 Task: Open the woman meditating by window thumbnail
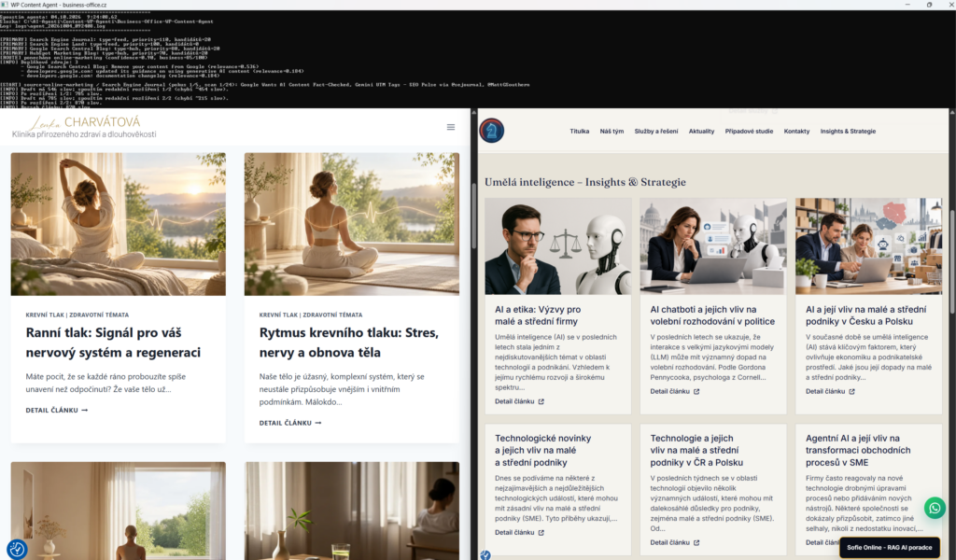click(x=352, y=224)
